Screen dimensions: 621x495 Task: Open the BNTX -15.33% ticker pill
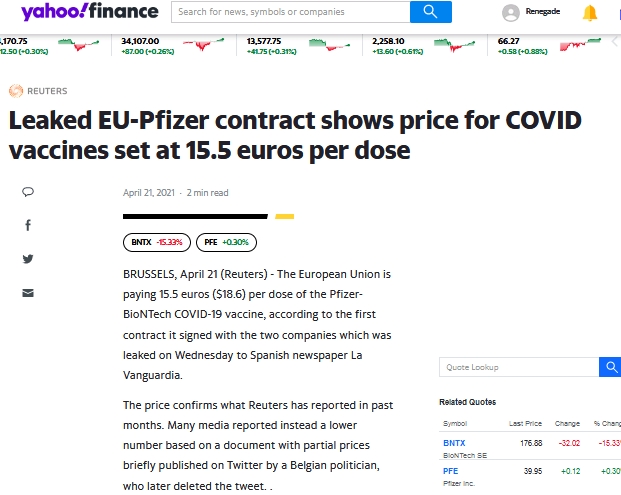(157, 242)
